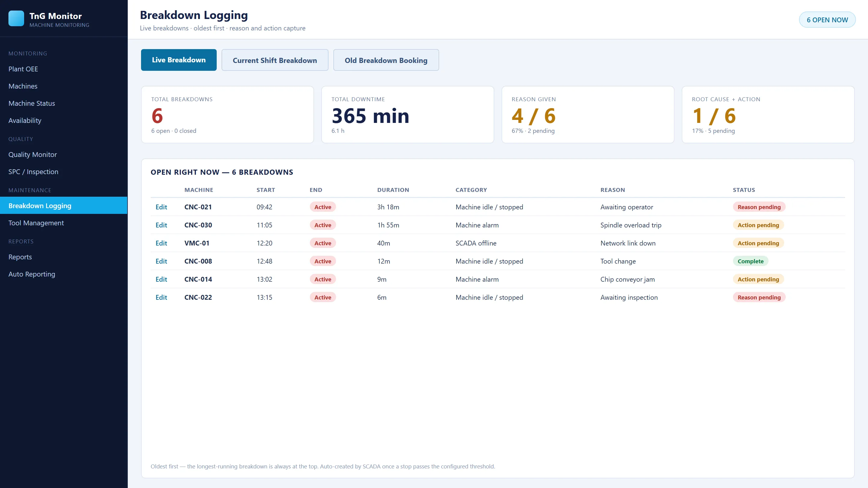Click the Root Cause + Action card

pos(768,114)
